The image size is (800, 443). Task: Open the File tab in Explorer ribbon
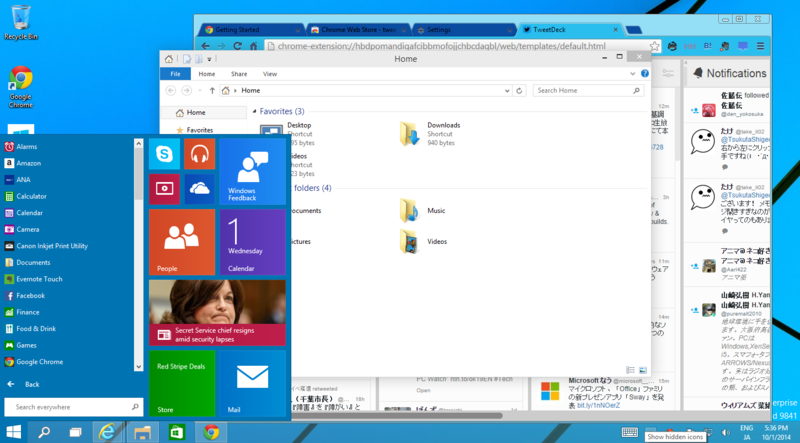point(175,74)
